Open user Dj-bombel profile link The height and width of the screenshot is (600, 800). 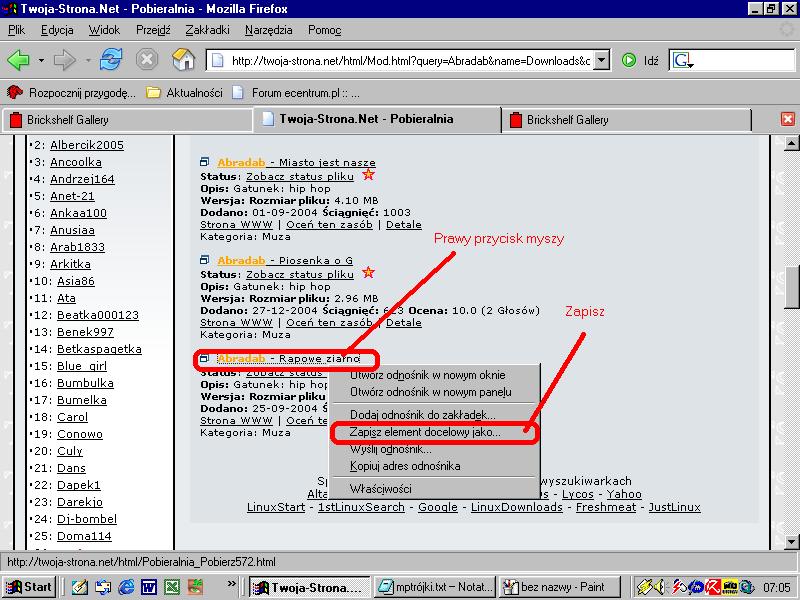87,519
